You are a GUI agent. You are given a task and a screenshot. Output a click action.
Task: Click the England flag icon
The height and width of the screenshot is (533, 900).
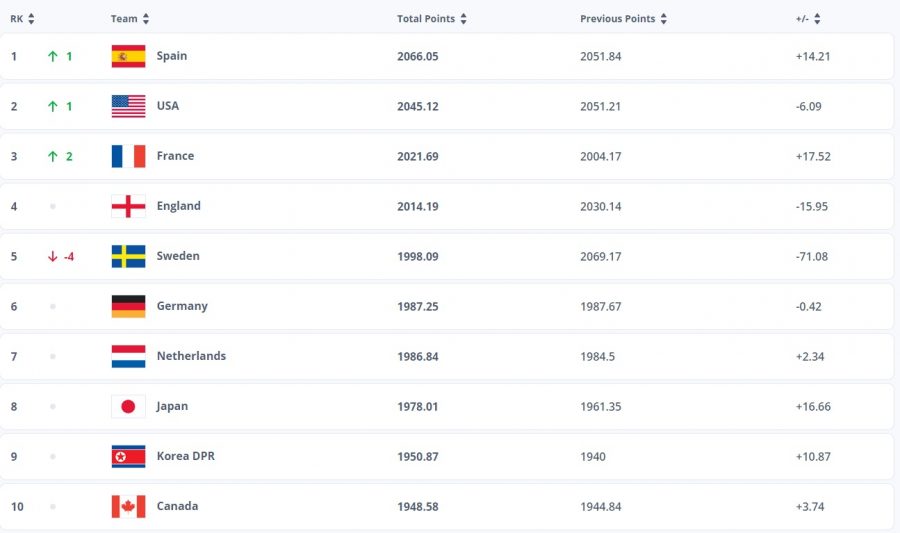pos(128,206)
